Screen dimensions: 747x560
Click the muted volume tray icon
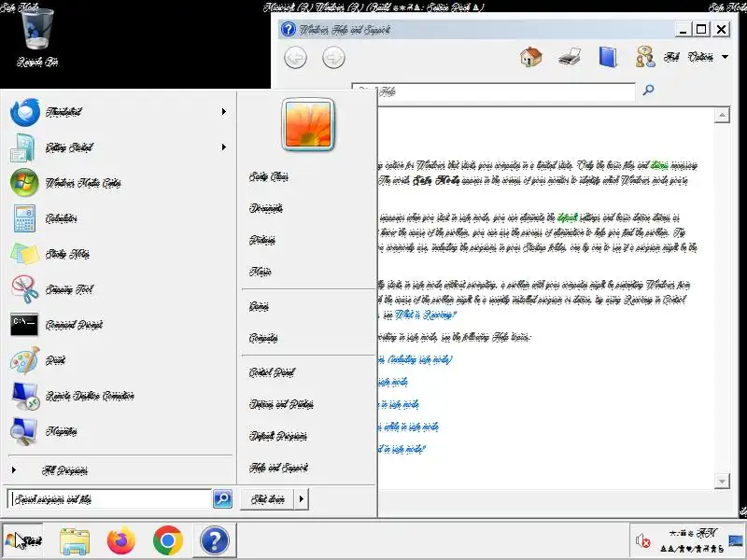point(642,541)
